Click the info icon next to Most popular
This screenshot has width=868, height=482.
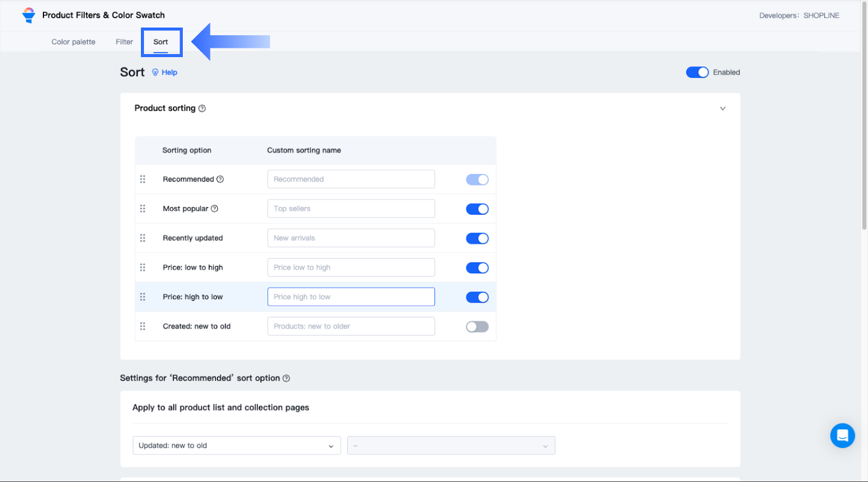215,209
